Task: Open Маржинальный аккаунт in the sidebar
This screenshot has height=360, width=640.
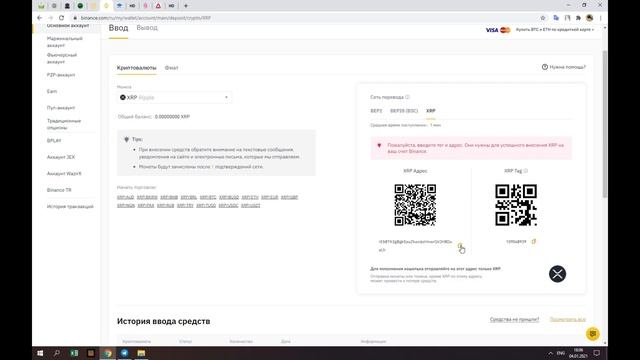Action: (x=64, y=42)
